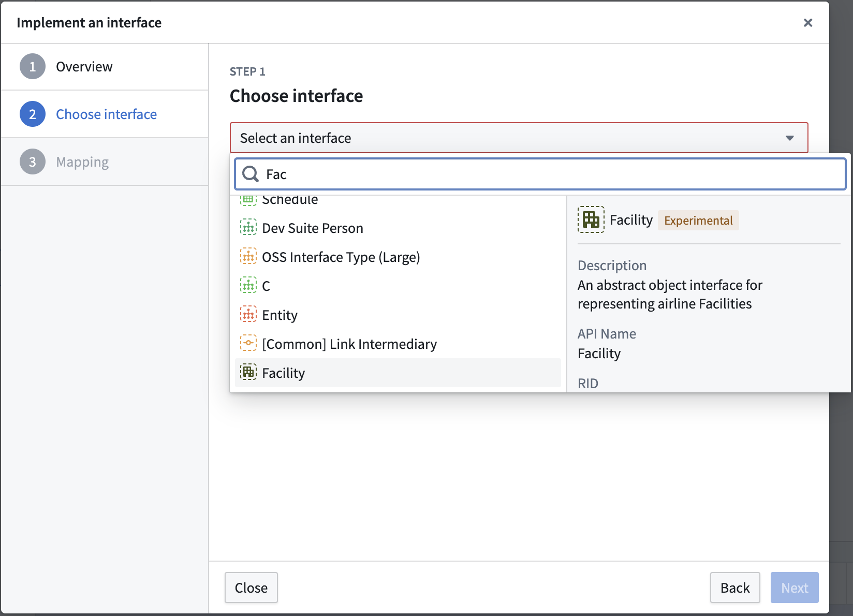Pick [Common] Link Intermediary option
Screen dimensions: 853x616
coord(398,344)
